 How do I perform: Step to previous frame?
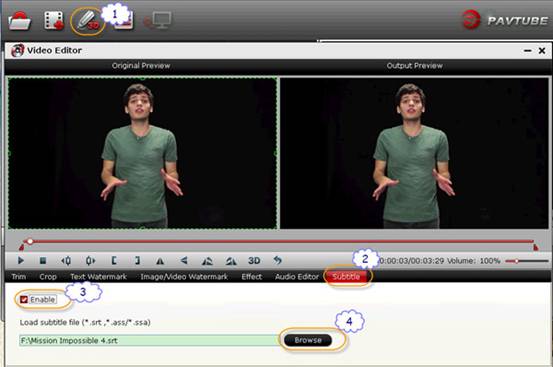pyautogui.click(x=66, y=261)
